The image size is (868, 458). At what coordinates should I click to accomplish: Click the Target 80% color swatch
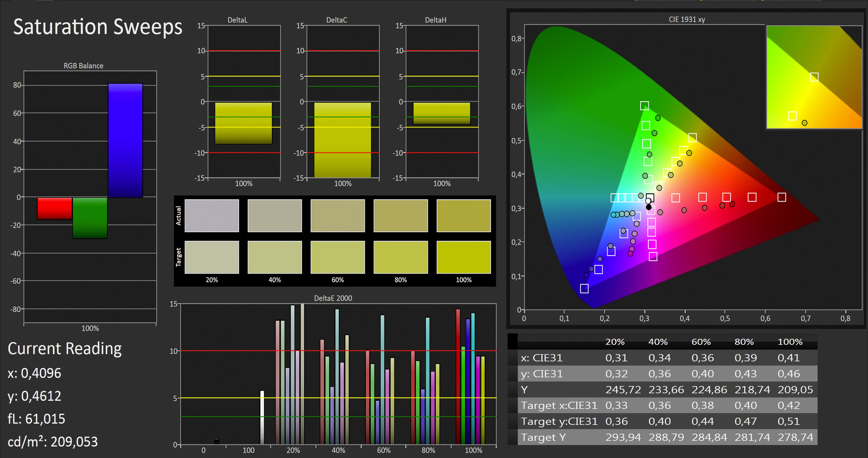click(x=401, y=257)
